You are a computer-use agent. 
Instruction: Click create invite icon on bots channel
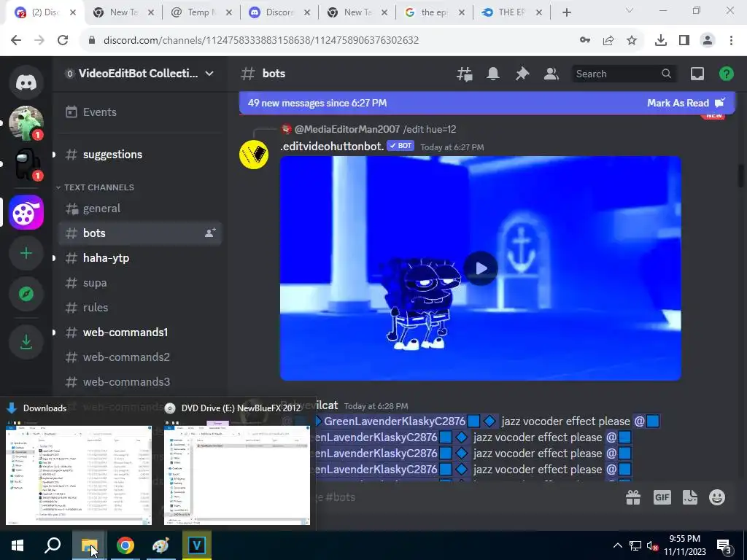210,233
